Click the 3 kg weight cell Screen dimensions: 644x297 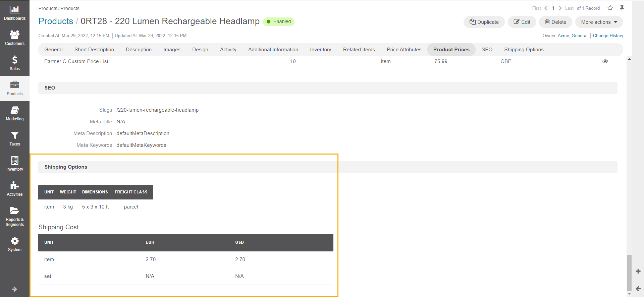click(x=68, y=207)
